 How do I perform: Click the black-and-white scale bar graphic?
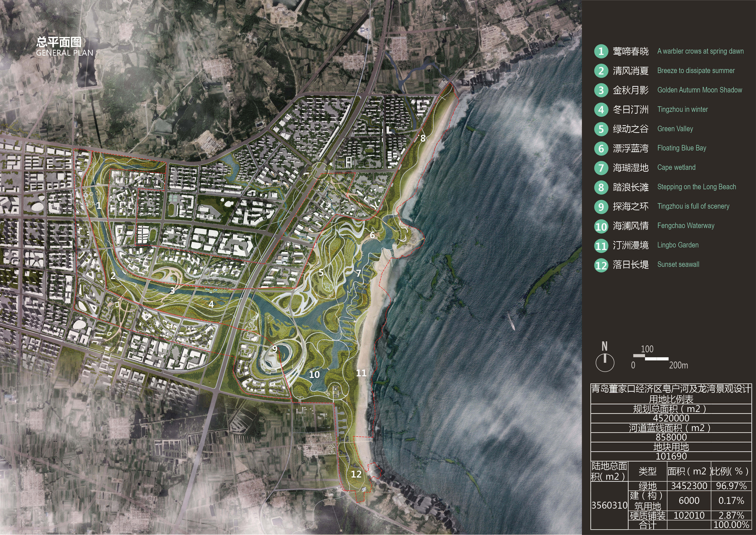651,357
